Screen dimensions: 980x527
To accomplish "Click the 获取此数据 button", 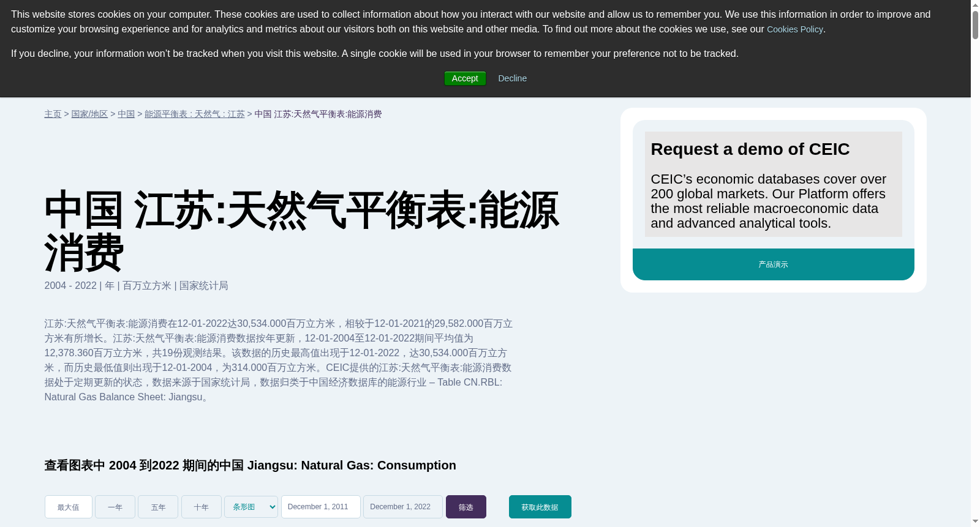I will click(x=540, y=507).
